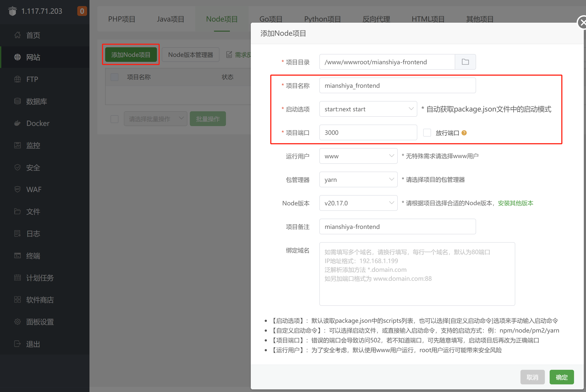The width and height of the screenshot is (586, 392).
Task: Expand the 启动选项 start:next start dropdown
Action: [x=368, y=109]
